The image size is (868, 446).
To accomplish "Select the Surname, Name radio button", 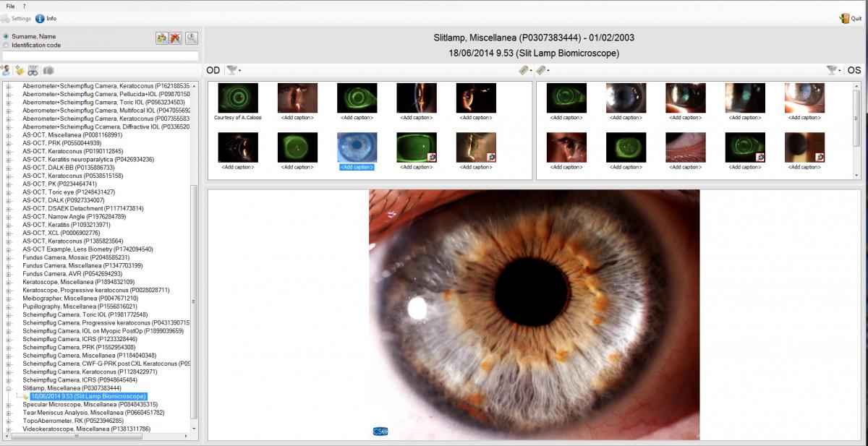I will click(x=7, y=36).
